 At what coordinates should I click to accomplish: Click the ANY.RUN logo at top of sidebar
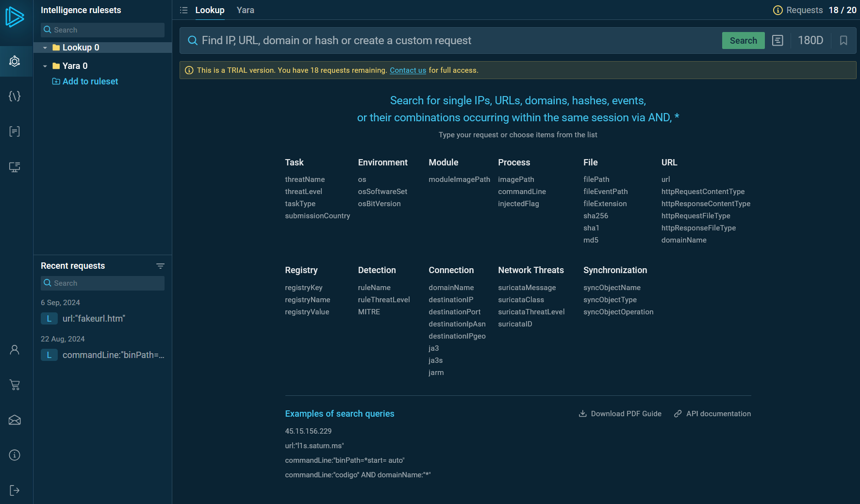coord(15,18)
